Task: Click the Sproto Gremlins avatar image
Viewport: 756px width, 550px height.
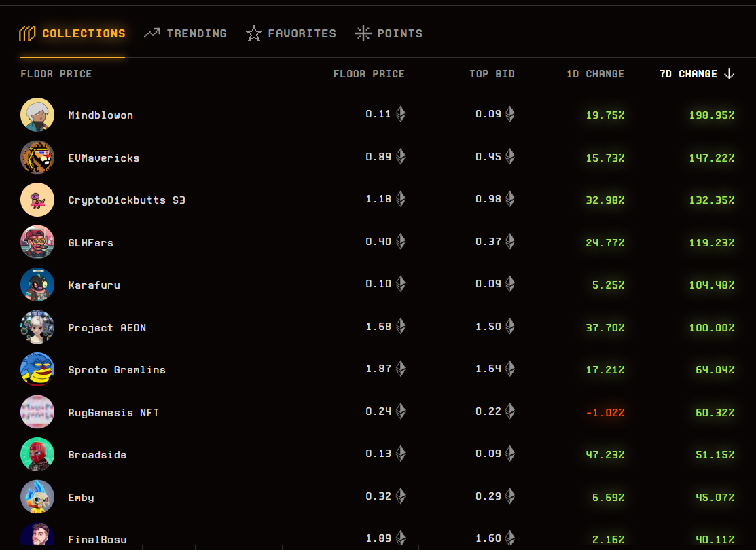Action: click(37, 369)
